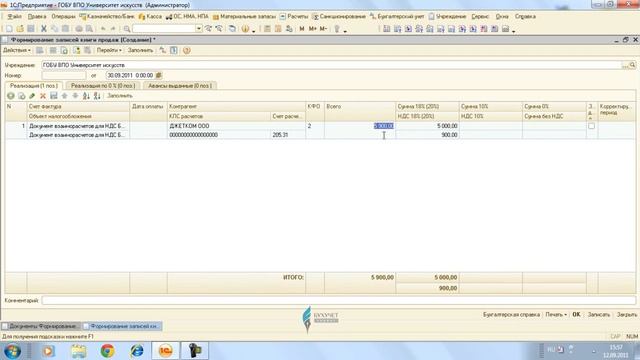Select the Реализация (1 поз.) tab

pos(33,86)
